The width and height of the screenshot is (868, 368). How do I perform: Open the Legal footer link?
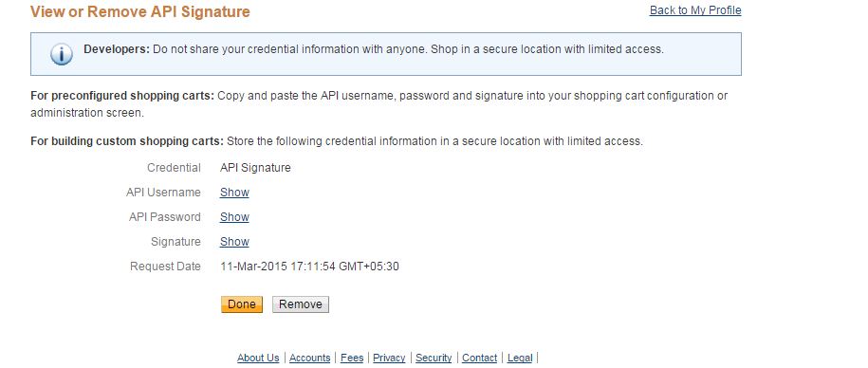[x=520, y=358]
